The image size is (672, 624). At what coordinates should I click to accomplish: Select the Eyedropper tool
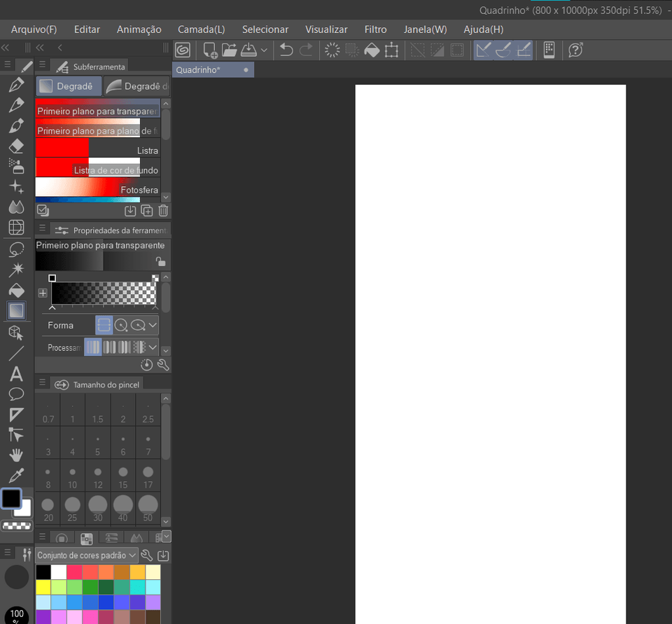coord(16,476)
